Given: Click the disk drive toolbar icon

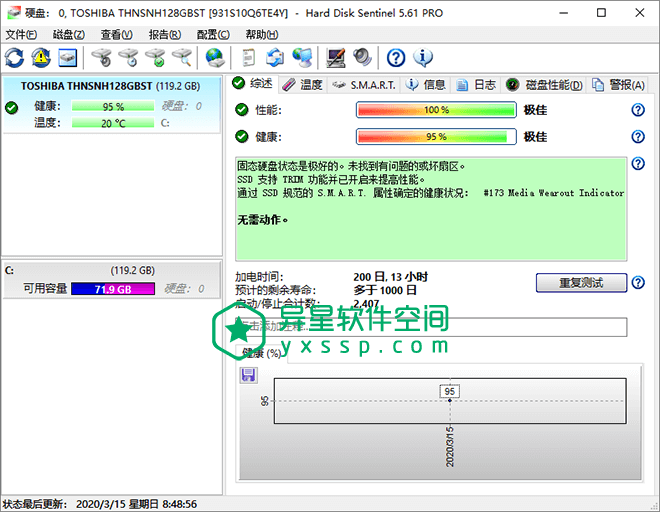Looking at the screenshot, I should tap(67, 58).
